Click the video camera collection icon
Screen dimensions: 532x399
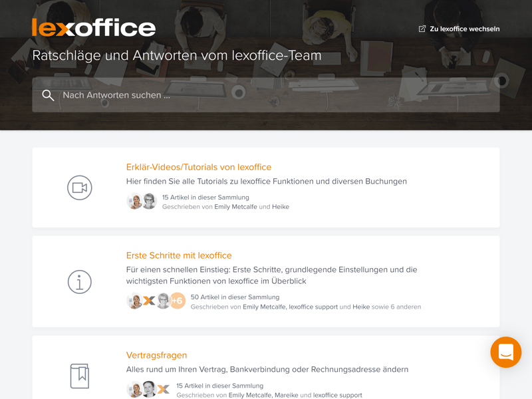[x=80, y=188]
